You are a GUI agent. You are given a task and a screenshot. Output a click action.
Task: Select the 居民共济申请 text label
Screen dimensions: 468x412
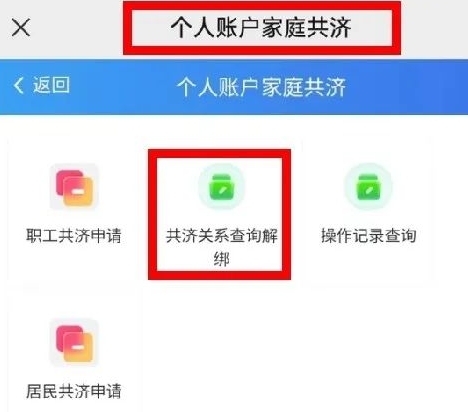point(74,391)
